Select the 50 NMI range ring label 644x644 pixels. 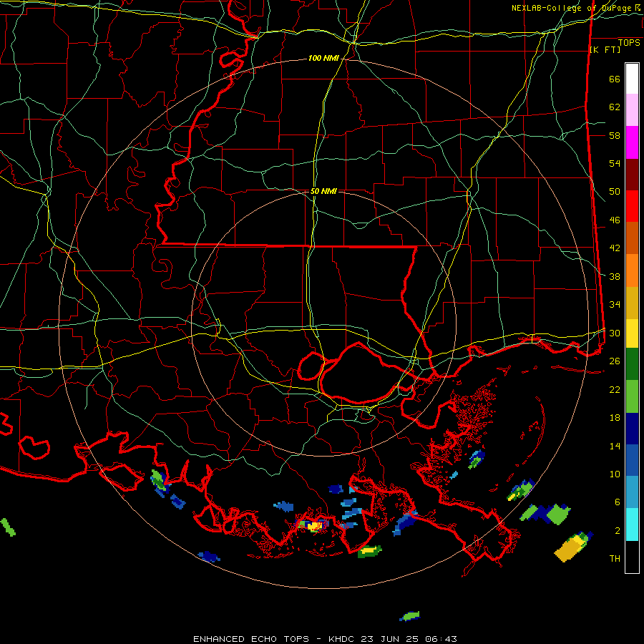[x=323, y=191]
